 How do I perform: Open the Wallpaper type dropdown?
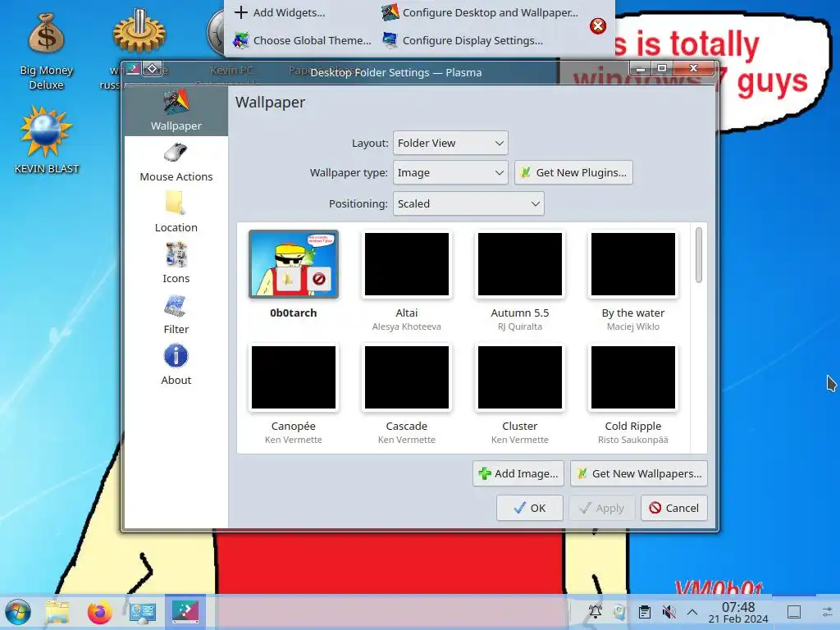pos(450,172)
